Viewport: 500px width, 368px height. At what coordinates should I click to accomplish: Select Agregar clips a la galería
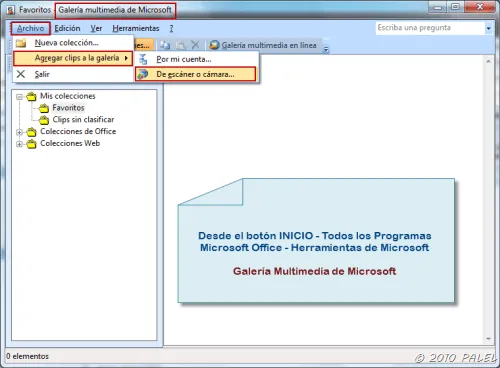[73, 58]
